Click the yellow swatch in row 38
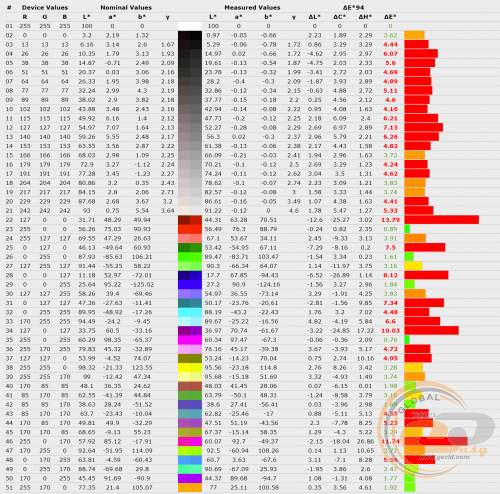 [190, 367]
